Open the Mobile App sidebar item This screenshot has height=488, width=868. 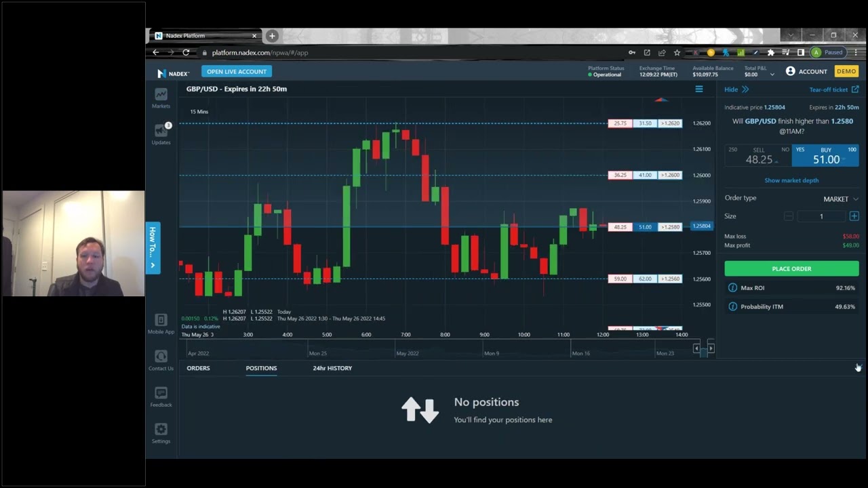click(x=161, y=324)
